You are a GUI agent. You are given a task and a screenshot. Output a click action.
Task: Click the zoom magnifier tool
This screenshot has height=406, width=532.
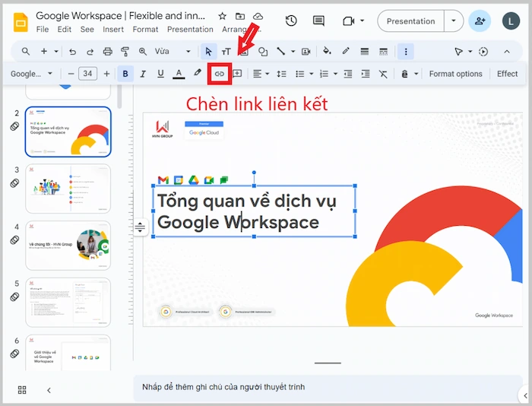[143, 52]
